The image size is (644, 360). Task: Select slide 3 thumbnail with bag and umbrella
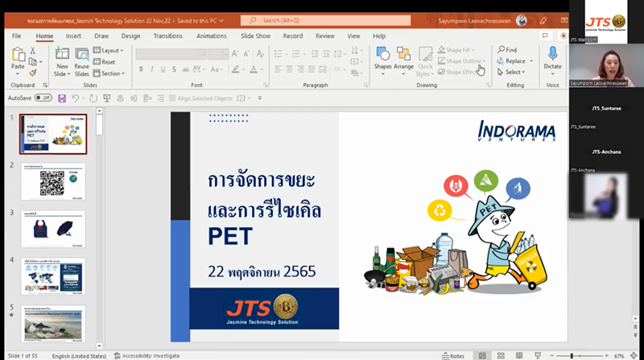tap(53, 229)
